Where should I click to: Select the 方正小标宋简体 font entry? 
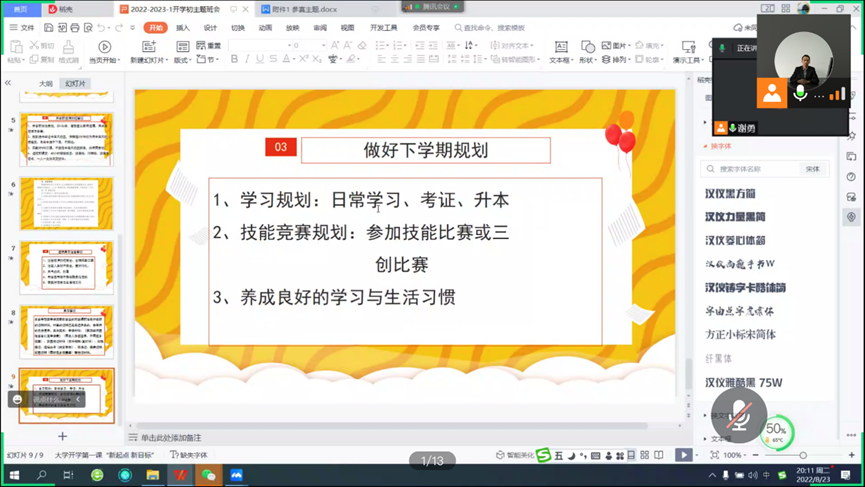pos(740,335)
